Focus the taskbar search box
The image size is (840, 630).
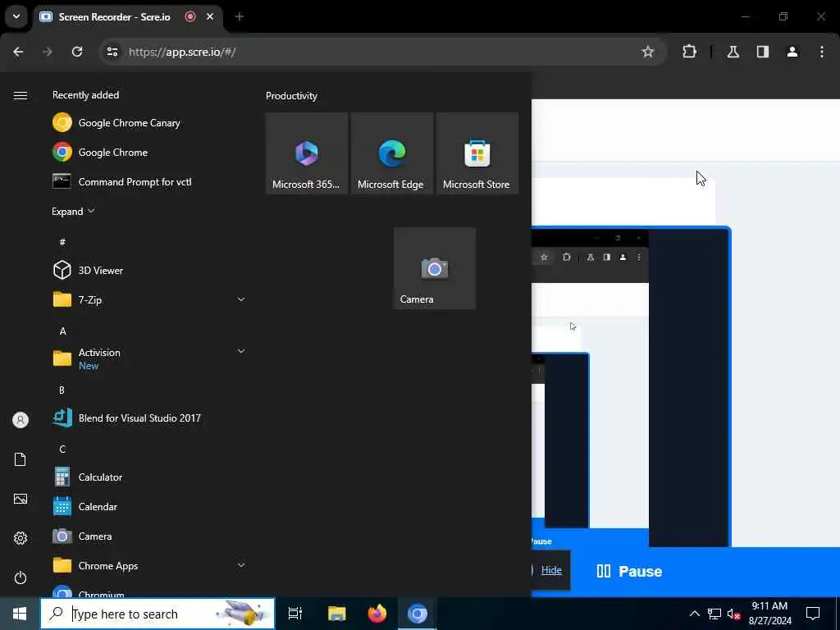pyautogui.click(x=157, y=614)
